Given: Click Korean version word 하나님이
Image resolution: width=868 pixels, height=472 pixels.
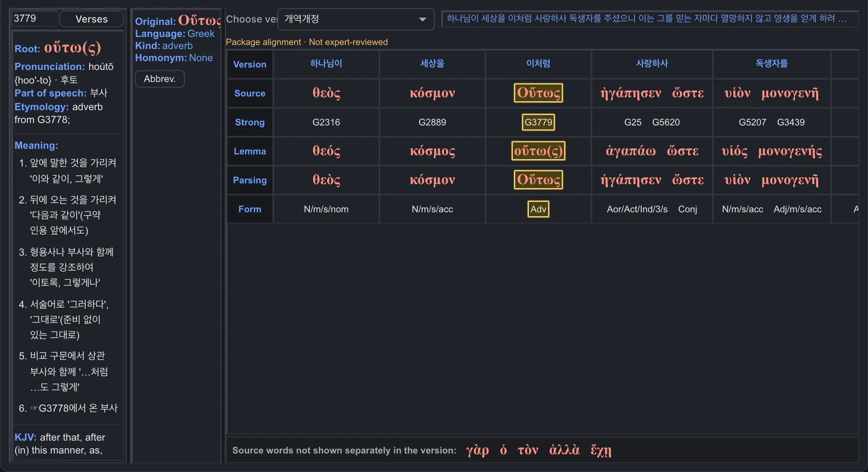Looking at the screenshot, I should (x=326, y=64).
